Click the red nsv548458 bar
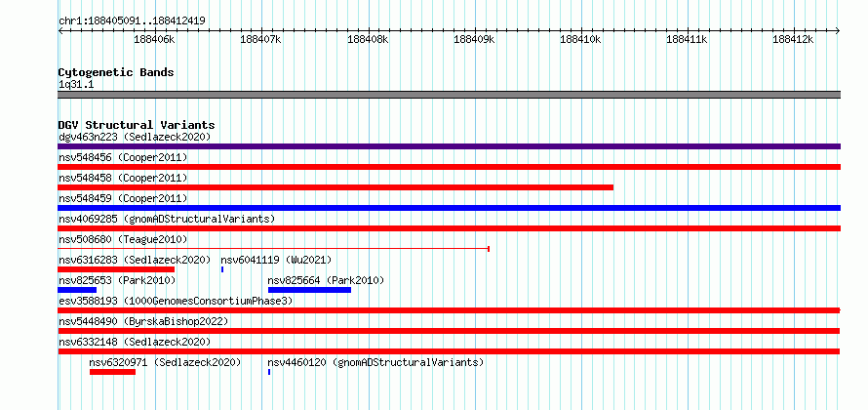The image size is (868, 410). [x=335, y=187]
